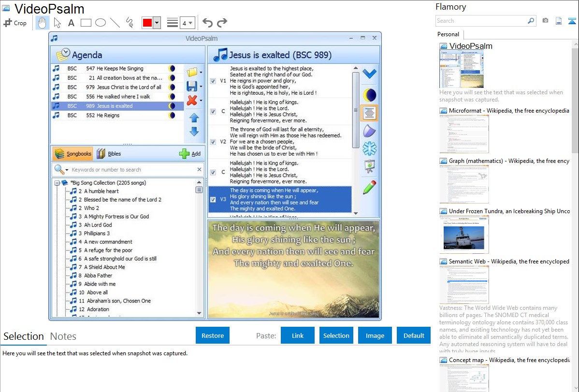Viewport: 579px width, 392px height.
Task: Open the Personal tab in Flamory
Action: 449,34
